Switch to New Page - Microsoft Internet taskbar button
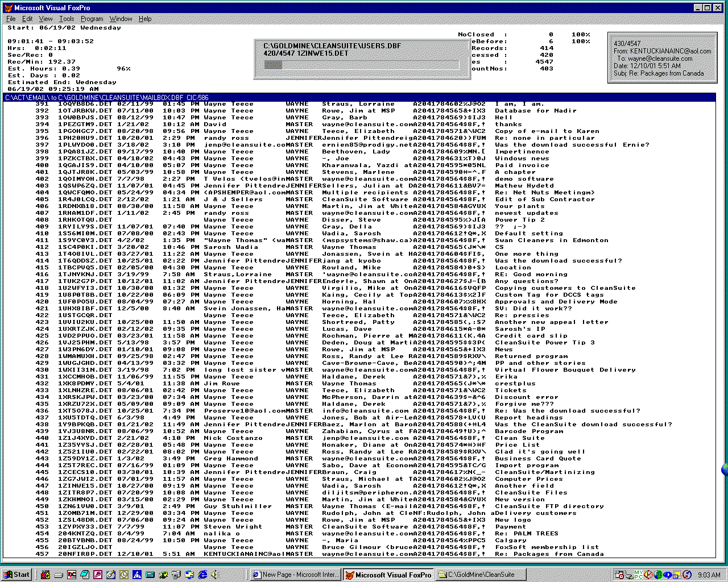The height and width of the screenshot is (582, 728). [295, 575]
